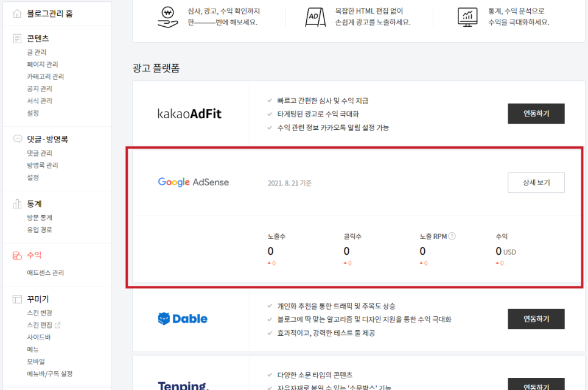Click 통계 section heading
Image resolution: width=588 pixels, height=390 pixels.
[x=34, y=204]
